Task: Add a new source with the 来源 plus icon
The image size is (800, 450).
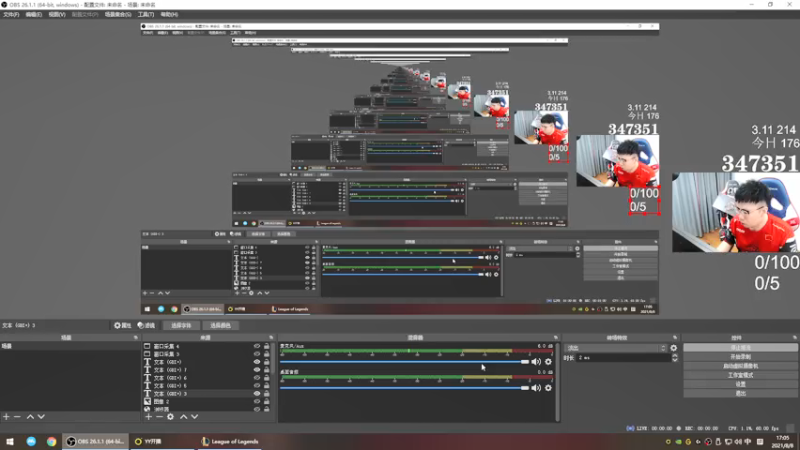Action: click(148, 417)
